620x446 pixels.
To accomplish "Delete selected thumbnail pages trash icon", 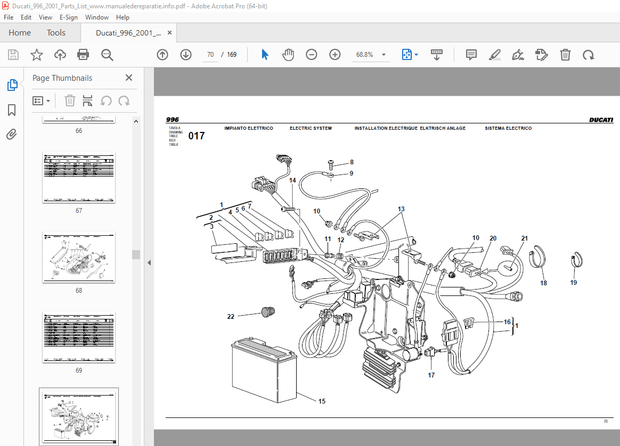I will [70, 101].
